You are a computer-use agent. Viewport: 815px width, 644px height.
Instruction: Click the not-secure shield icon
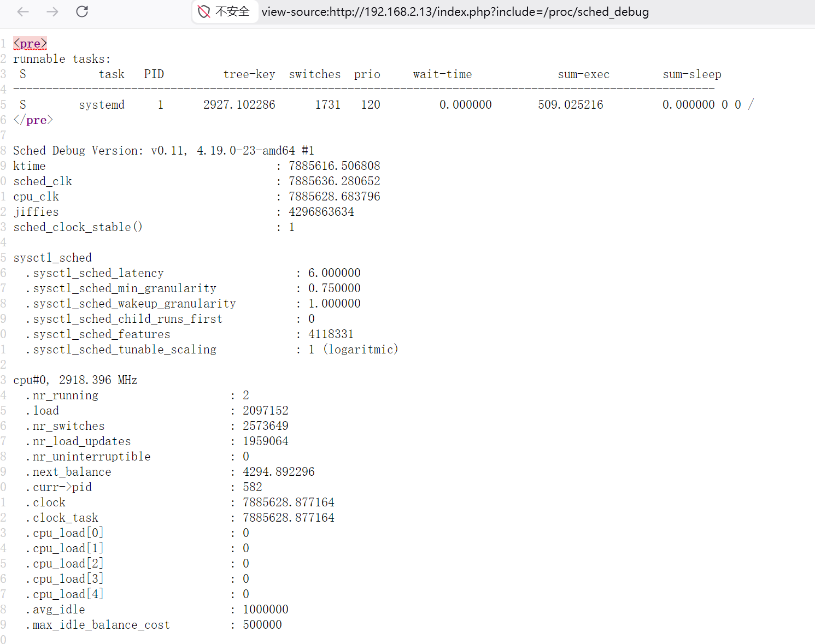pos(204,11)
